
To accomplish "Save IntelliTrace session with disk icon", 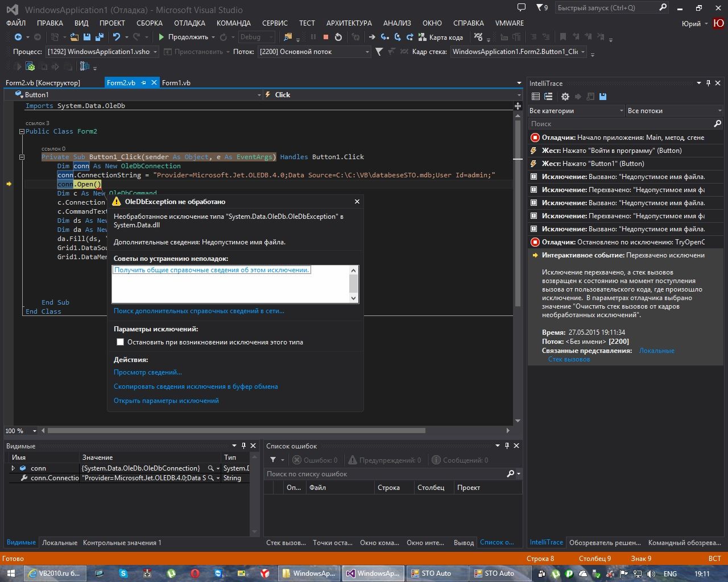I will coord(603,97).
